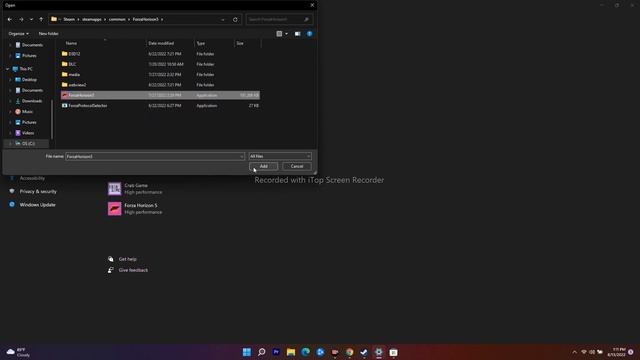
Task: Focus the Search ForzaHorizon5 box
Action: [279, 19]
